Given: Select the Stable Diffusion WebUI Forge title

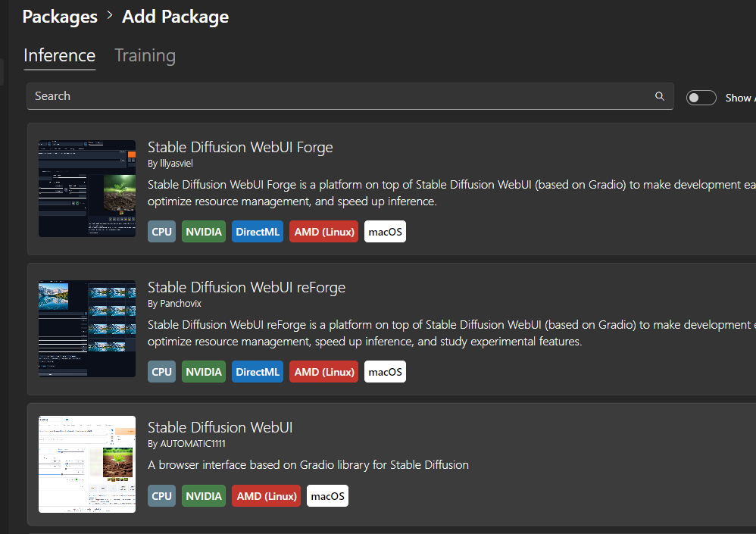Looking at the screenshot, I should pos(240,147).
